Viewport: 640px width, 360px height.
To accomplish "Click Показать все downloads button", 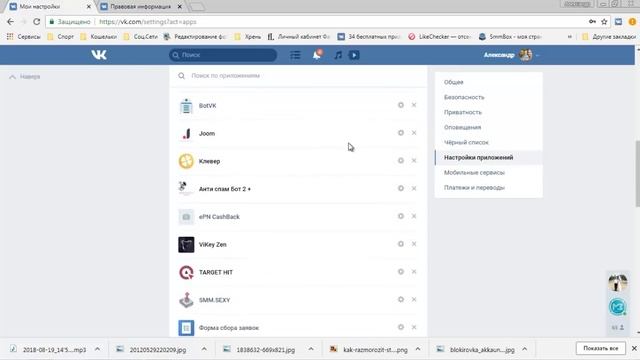I will tap(600, 348).
